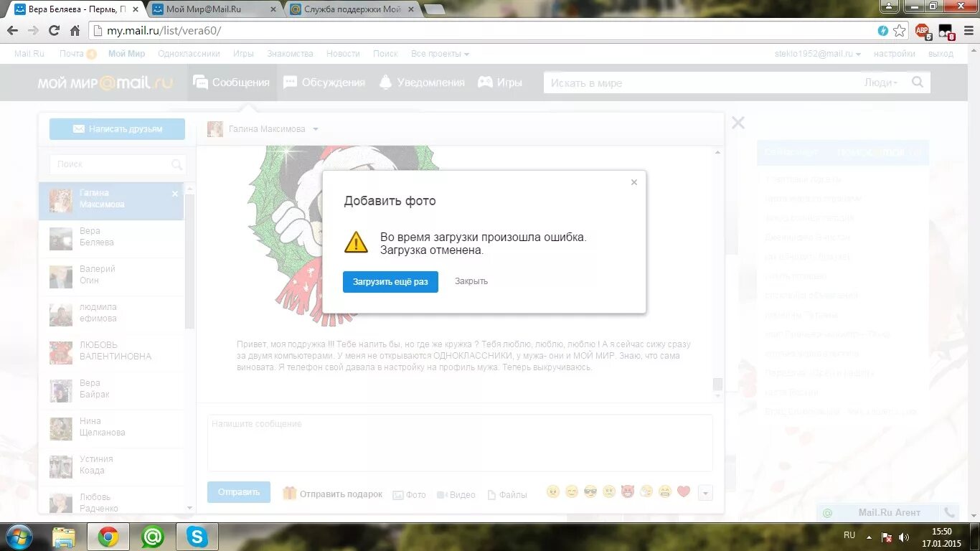This screenshot has width=980, height=551.
Task: Click the Chrome forward arrow
Action: pos(33,31)
